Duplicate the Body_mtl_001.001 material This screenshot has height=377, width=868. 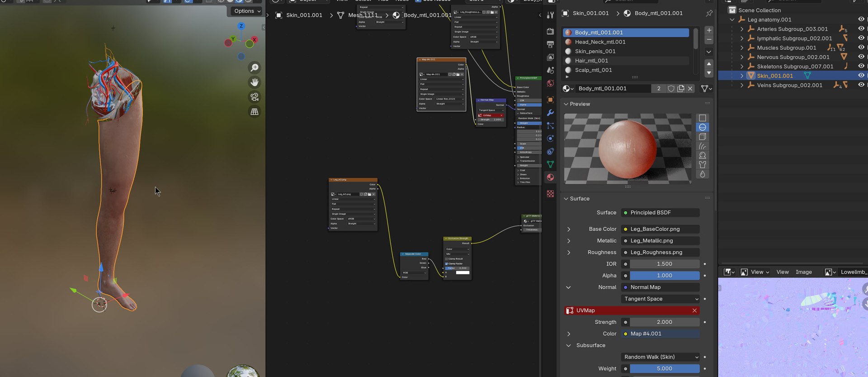pos(681,89)
